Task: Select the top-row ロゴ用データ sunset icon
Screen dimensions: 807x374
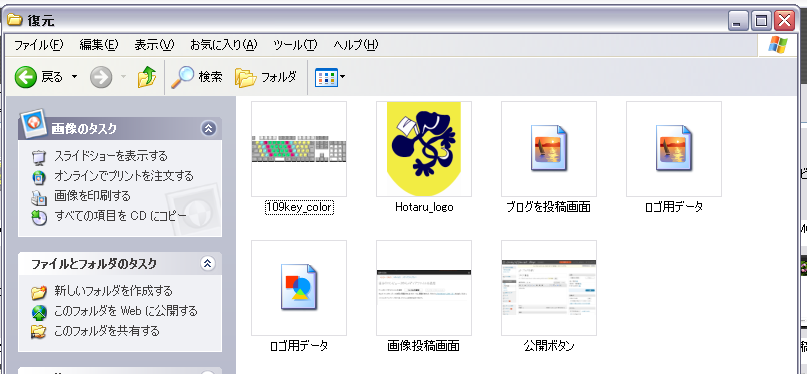Action: click(x=674, y=149)
